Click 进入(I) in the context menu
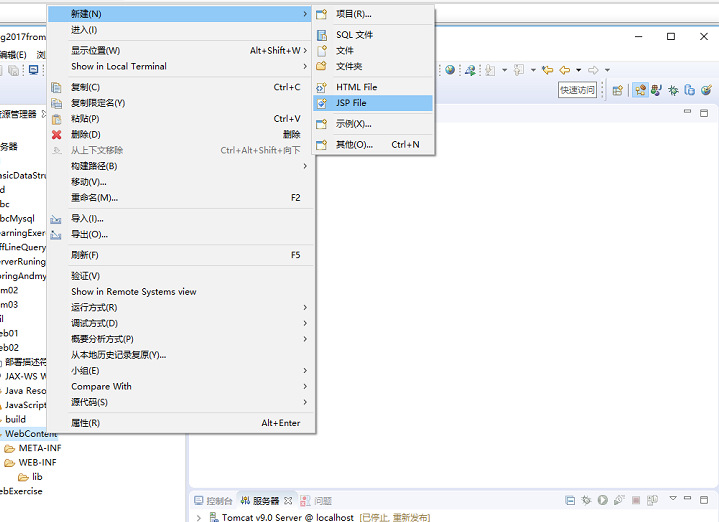Screen dimensions: 719x522 [180, 30]
